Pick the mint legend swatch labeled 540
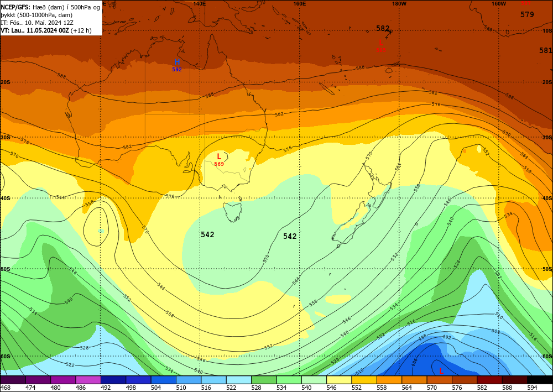This screenshot has height=392, width=553. coord(314,380)
